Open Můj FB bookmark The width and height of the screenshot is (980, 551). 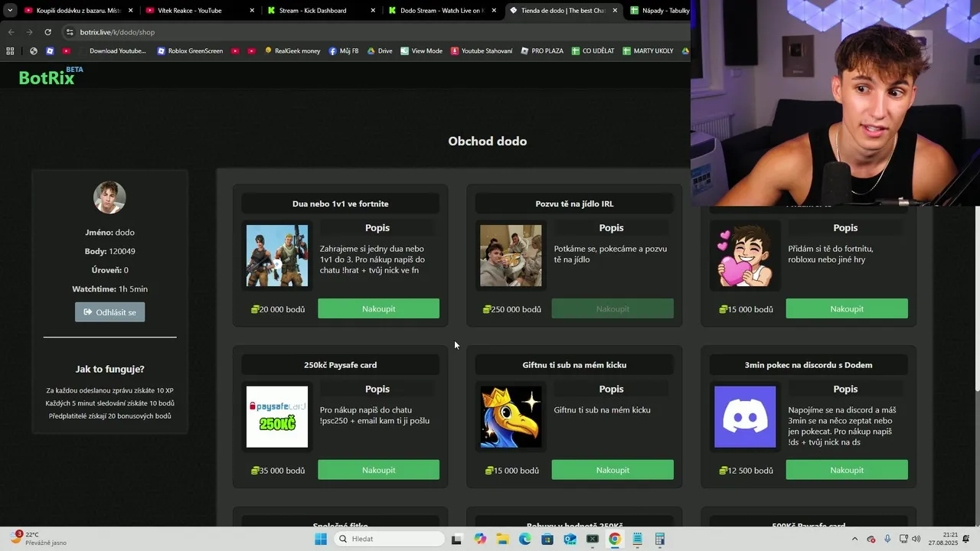pos(344,51)
